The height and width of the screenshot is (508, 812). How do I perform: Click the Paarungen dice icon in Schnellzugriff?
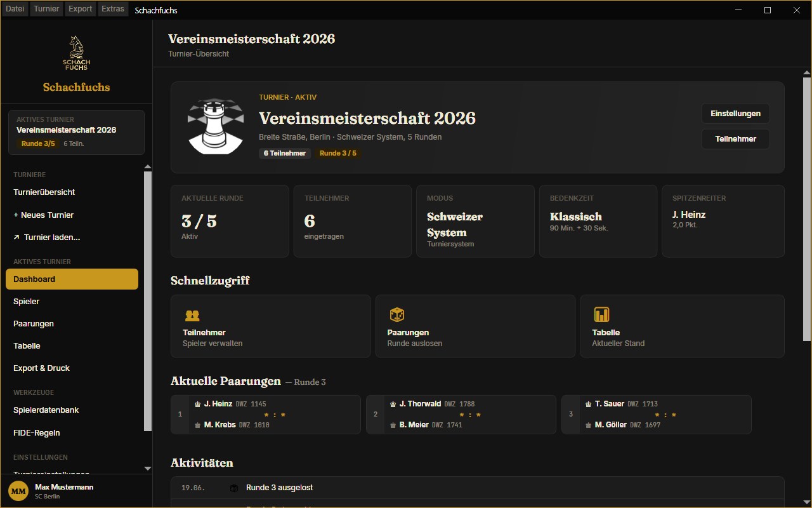click(396, 315)
